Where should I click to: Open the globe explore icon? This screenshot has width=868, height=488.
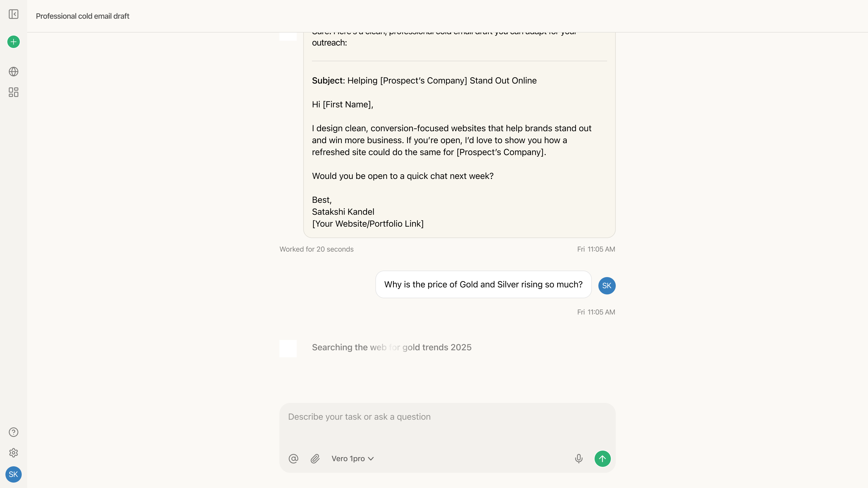coord(14,71)
